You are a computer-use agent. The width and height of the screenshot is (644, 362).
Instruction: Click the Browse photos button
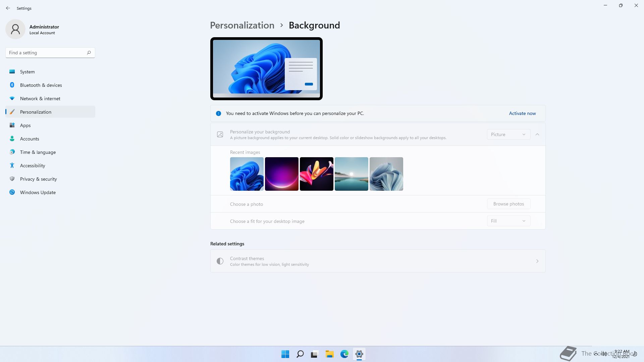pyautogui.click(x=508, y=204)
